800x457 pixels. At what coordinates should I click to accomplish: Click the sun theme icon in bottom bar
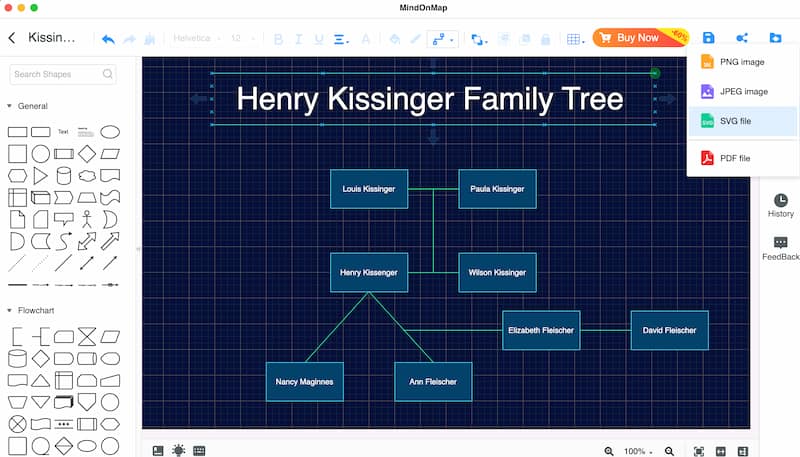179,450
